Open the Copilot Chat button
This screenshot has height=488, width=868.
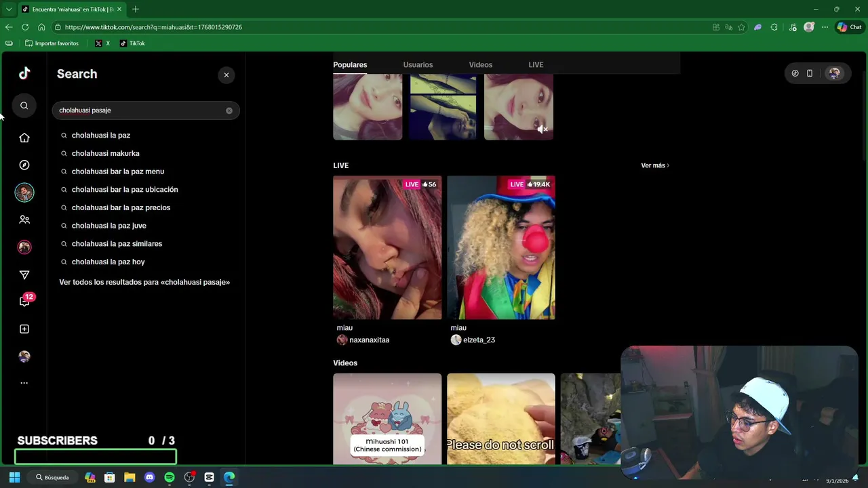coord(849,27)
